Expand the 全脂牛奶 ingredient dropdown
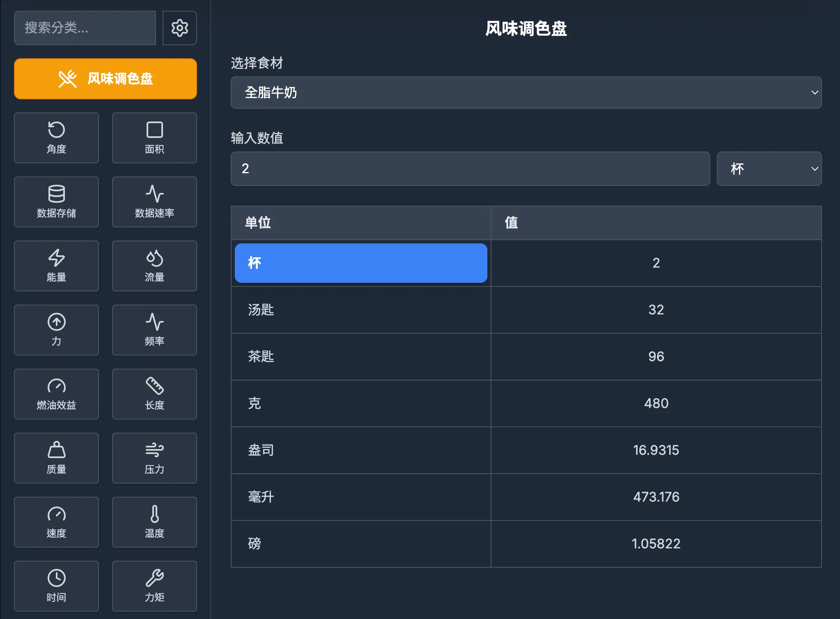 coord(526,93)
